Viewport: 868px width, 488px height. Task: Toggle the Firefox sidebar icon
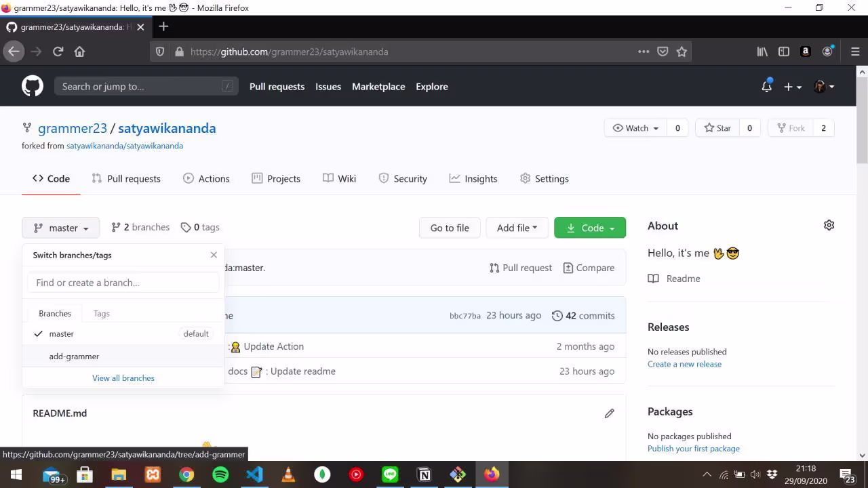tap(784, 52)
